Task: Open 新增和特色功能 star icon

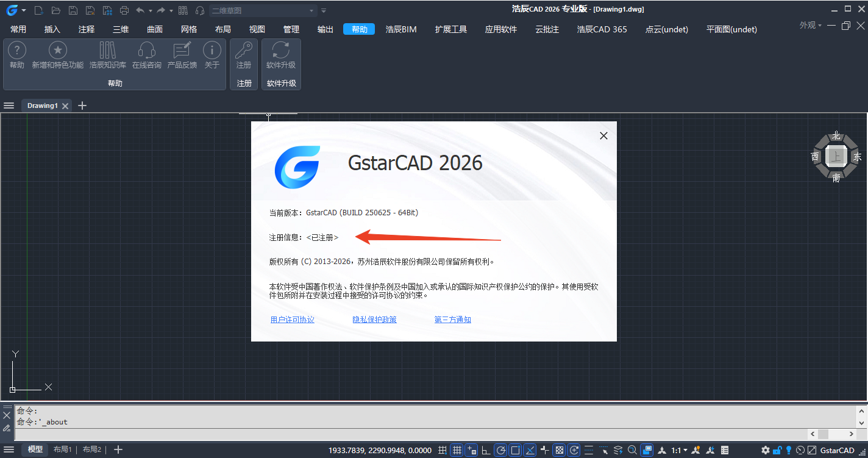Action: click(58, 51)
